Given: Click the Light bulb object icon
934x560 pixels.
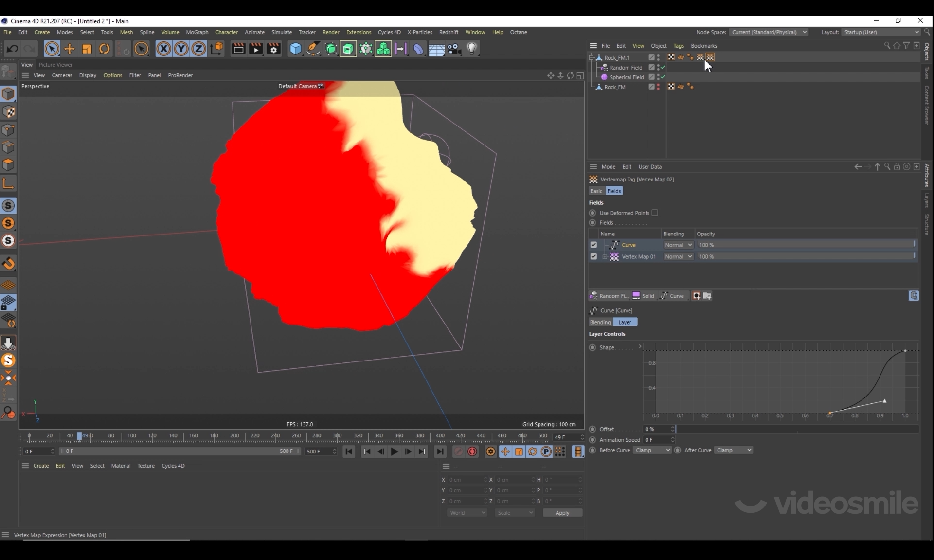Looking at the screenshot, I should click(x=472, y=49).
